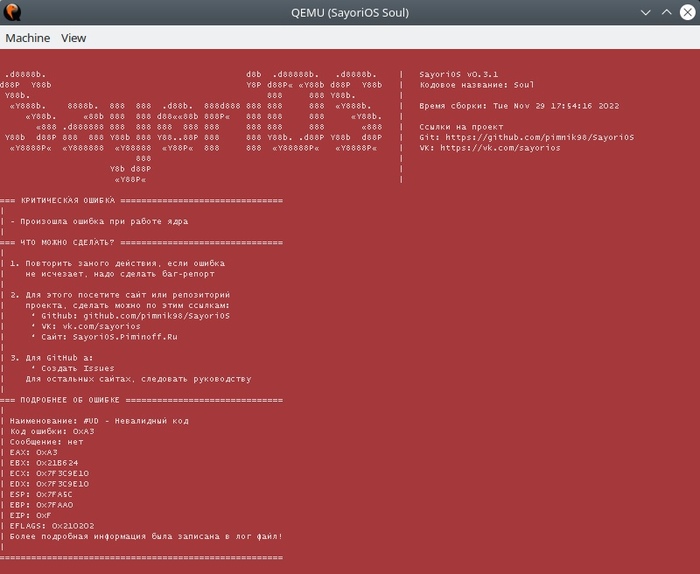This screenshot has width=700, height=574.
Task: Click the register line 'EBX: 0x21B624'
Action: [x=44, y=463]
